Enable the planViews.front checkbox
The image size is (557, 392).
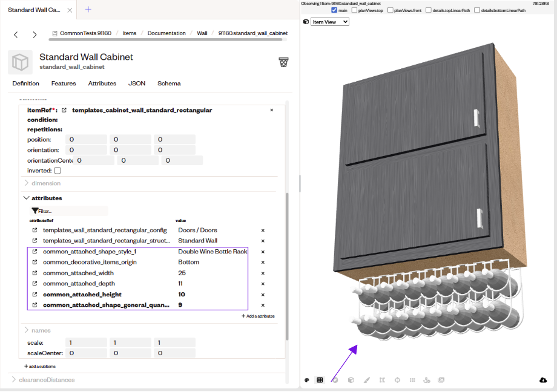click(x=391, y=10)
